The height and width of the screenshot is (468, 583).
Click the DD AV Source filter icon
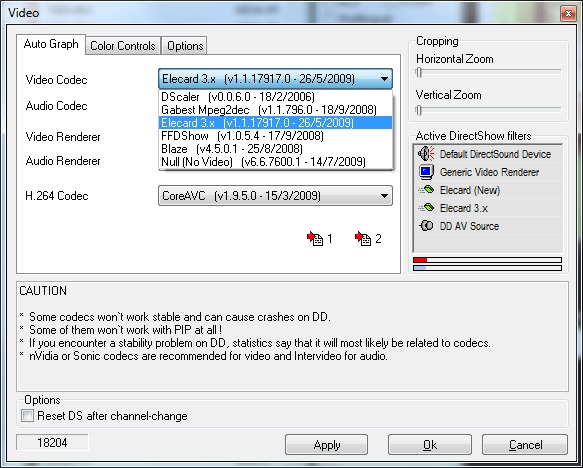point(426,226)
